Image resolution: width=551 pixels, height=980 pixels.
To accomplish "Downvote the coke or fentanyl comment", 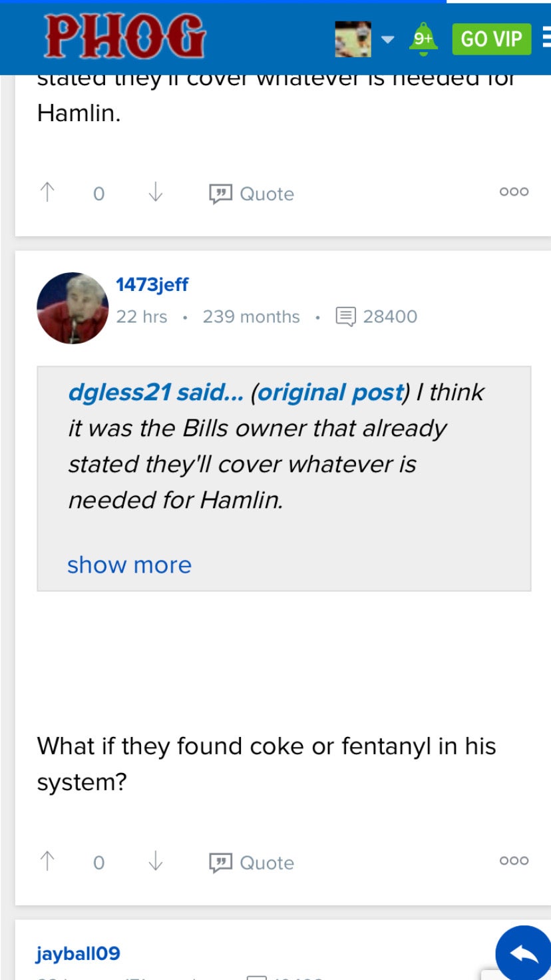I will pos(155,862).
